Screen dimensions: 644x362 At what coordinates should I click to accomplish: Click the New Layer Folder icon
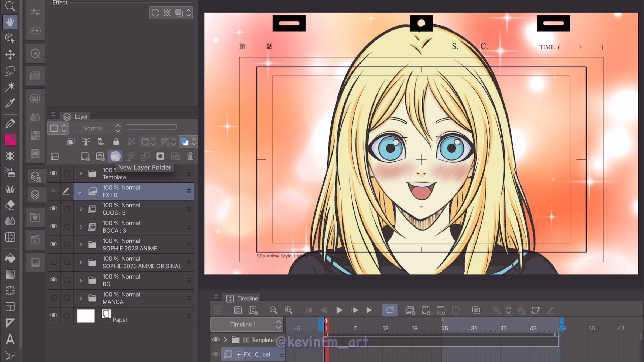(x=115, y=156)
